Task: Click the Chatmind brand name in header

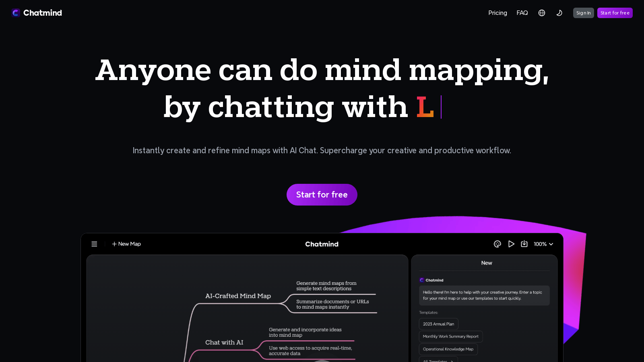Action: pos(43,13)
